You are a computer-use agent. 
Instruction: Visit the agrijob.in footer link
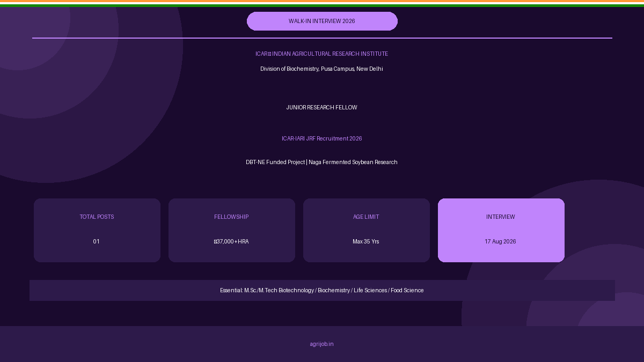pos(321,344)
